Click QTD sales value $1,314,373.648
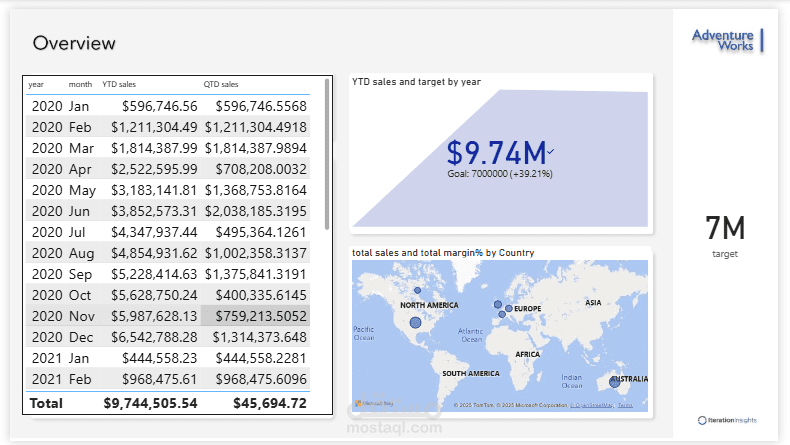Viewport: 790px width, 445px height. [259, 337]
